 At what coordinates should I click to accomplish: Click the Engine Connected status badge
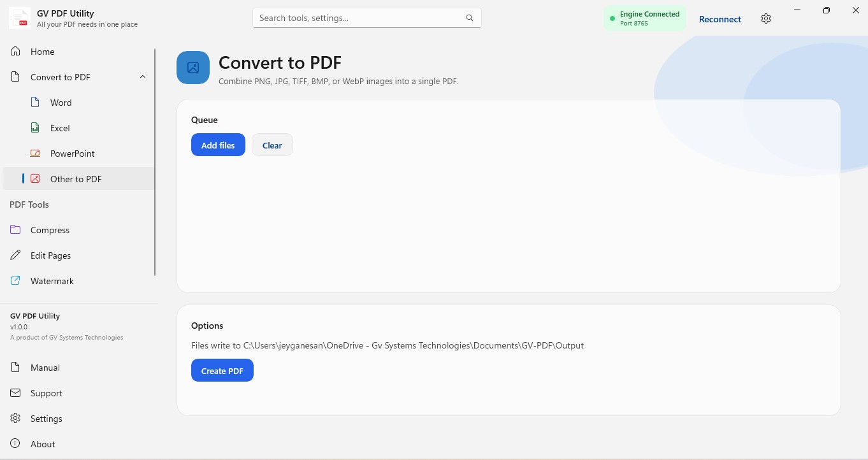click(x=645, y=18)
